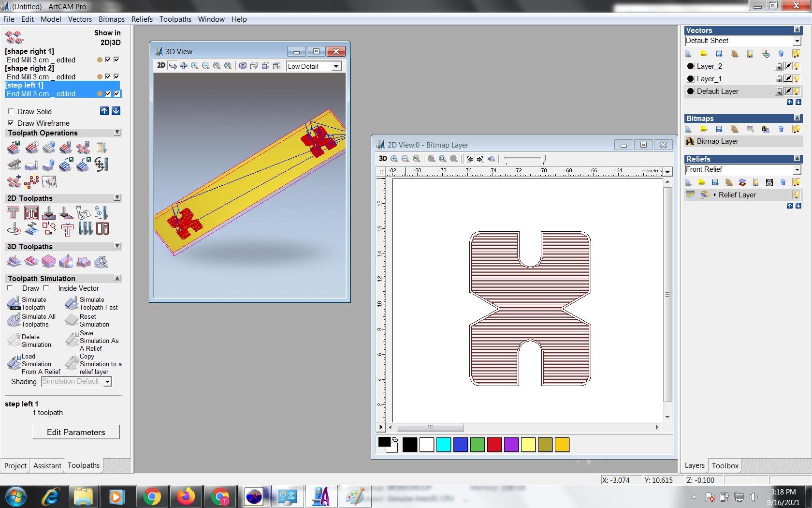Viewport: 812px width, 508px height.
Task: Toggle Layer_2 visibility light bulb
Action: (797, 66)
